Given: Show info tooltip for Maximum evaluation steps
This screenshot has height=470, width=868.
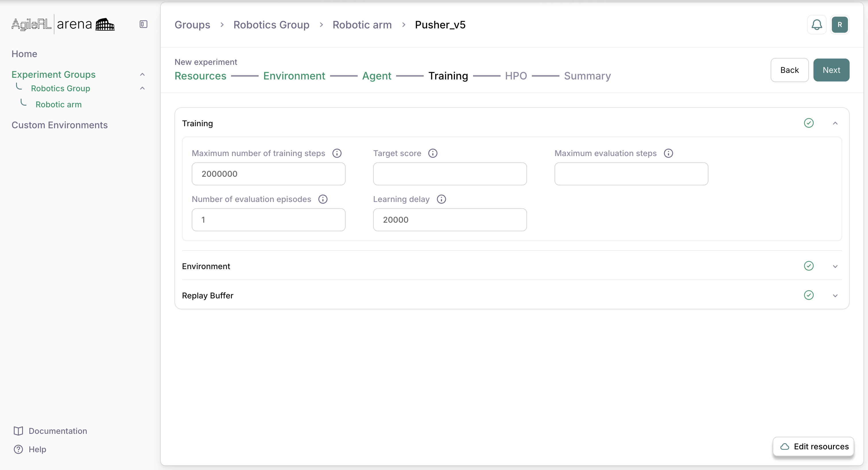Looking at the screenshot, I should click(669, 153).
